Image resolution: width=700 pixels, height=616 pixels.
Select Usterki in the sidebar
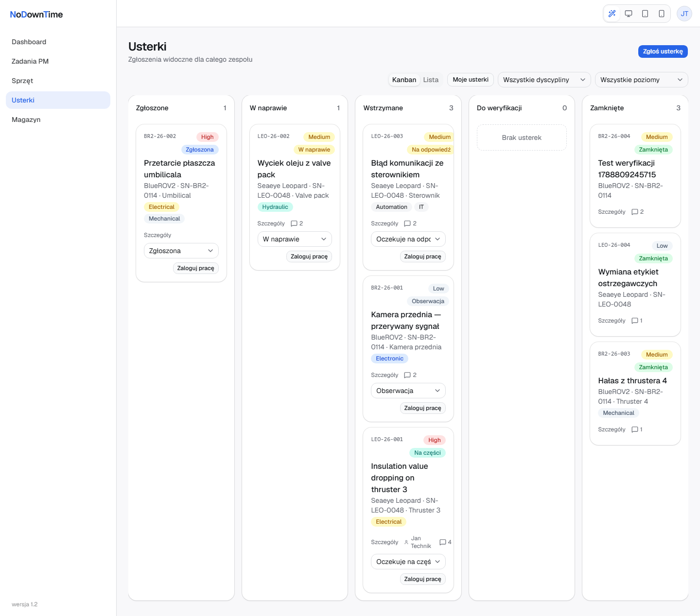[58, 100]
